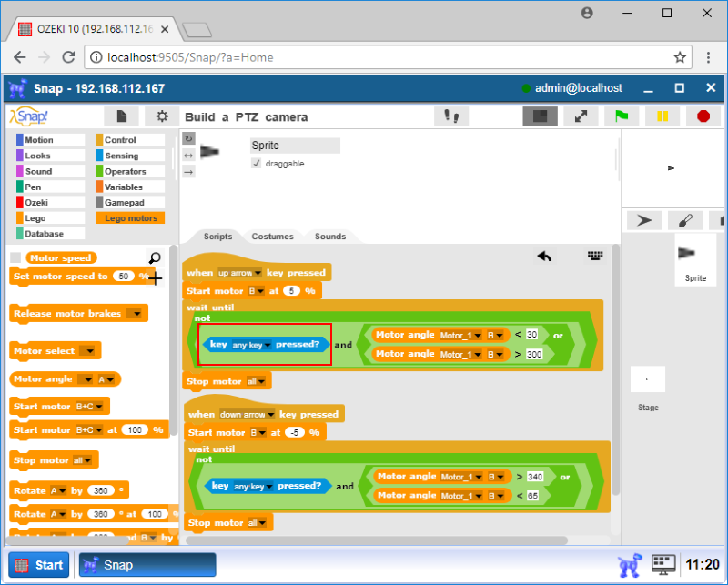Select the Lego motors category

point(130,218)
